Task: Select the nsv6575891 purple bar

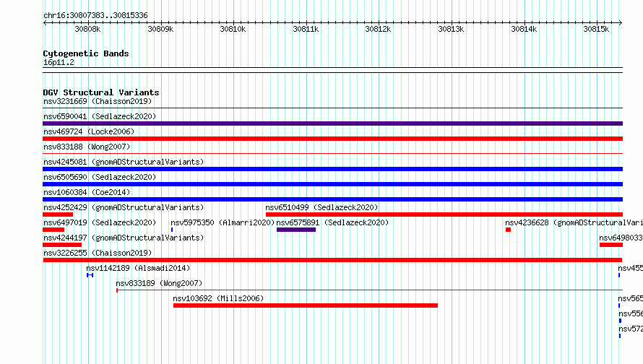Action: pos(296,230)
